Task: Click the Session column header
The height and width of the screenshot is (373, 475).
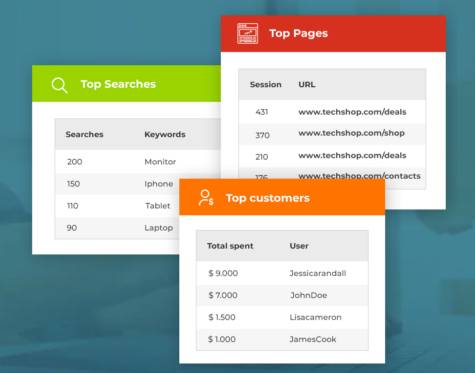Action: click(266, 84)
